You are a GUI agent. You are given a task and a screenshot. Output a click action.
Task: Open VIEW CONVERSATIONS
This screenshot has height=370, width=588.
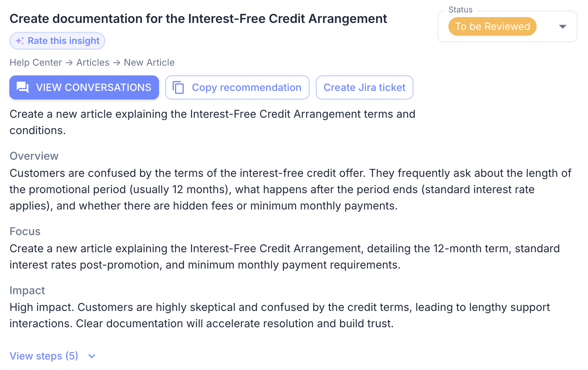pyautogui.click(x=84, y=87)
